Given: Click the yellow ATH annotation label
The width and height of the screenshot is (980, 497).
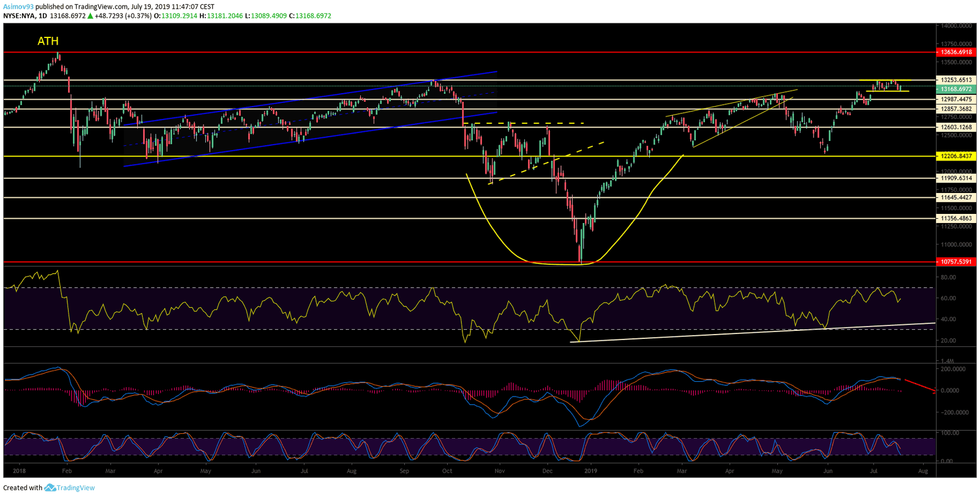Looking at the screenshot, I should 48,41.
